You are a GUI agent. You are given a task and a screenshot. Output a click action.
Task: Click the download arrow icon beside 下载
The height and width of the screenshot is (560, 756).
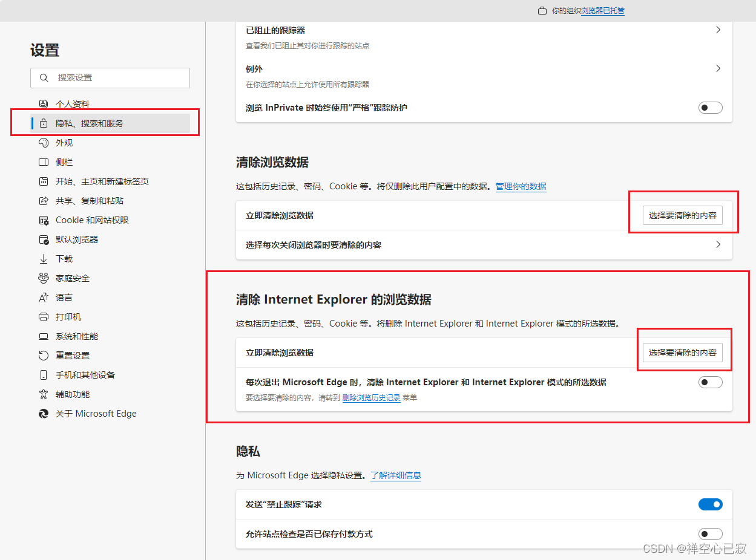pos(44,259)
